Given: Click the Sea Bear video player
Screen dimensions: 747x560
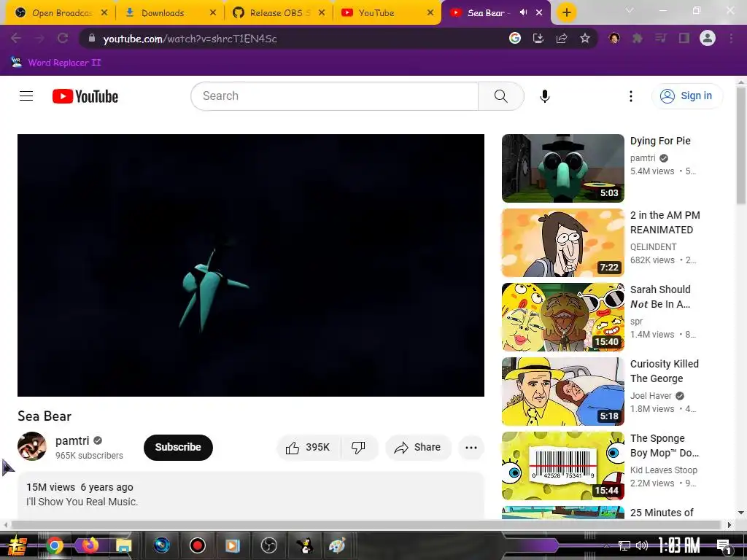Looking at the screenshot, I should point(251,265).
